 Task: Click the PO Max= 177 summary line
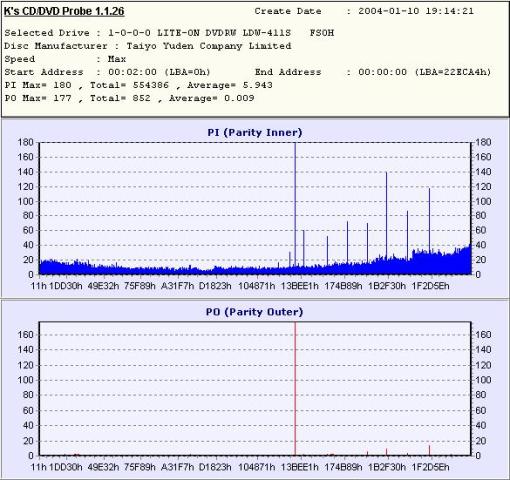[129, 98]
